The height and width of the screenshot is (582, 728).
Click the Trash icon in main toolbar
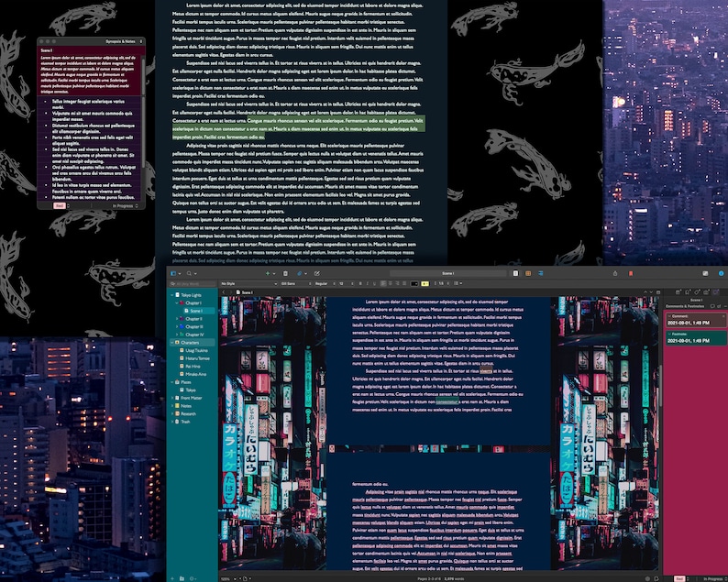pos(285,274)
